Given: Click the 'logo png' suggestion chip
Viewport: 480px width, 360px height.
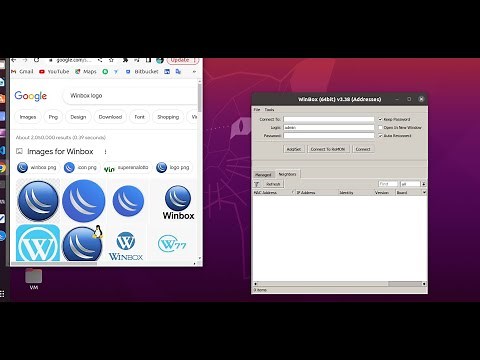Looking at the screenshot, I should point(174,167).
